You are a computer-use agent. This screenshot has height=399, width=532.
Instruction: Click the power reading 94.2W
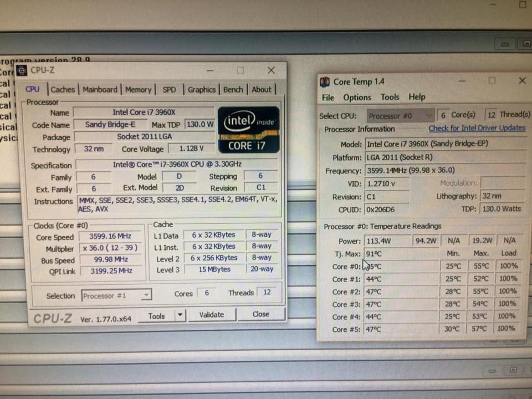pos(426,241)
